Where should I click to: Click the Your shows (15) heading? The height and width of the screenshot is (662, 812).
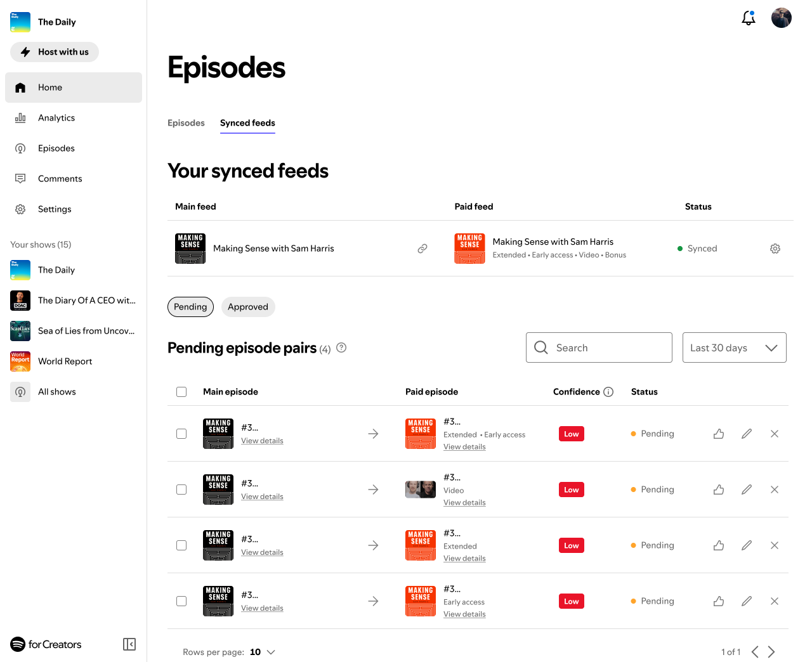[x=41, y=245]
